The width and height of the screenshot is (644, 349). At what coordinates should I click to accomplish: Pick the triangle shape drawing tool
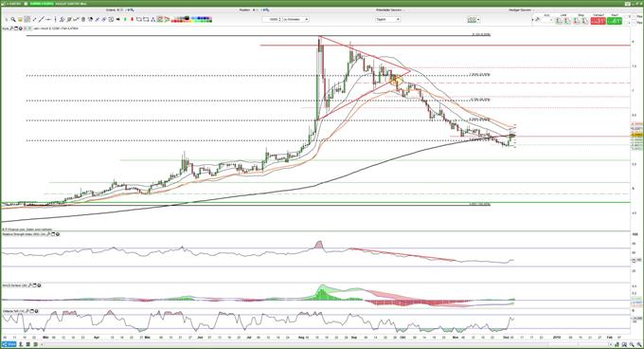[153, 19]
